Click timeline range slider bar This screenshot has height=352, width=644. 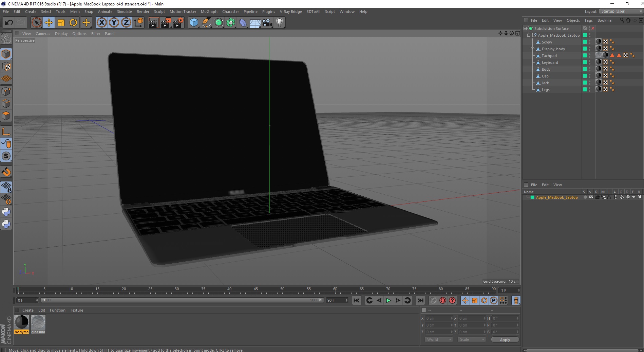182,300
